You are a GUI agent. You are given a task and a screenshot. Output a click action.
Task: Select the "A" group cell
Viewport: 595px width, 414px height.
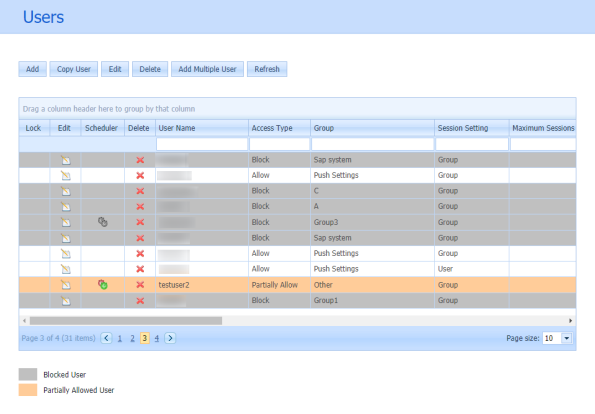pyautogui.click(x=372, y=206)
